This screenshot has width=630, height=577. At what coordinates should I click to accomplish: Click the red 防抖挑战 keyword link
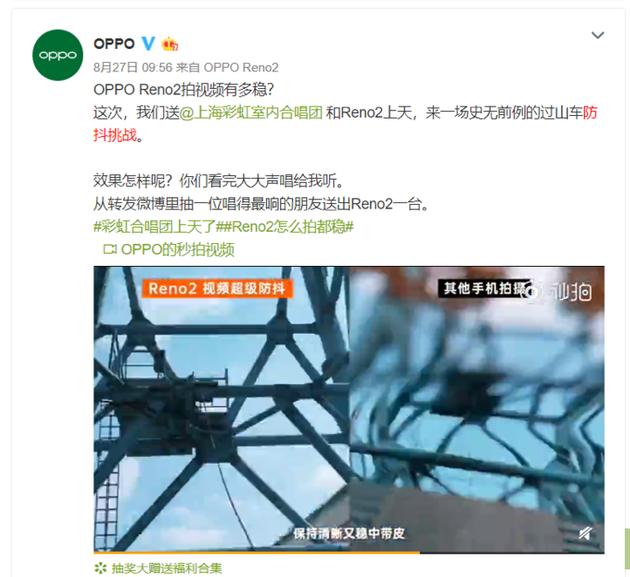pyautogui.click(x=345, y=124)
